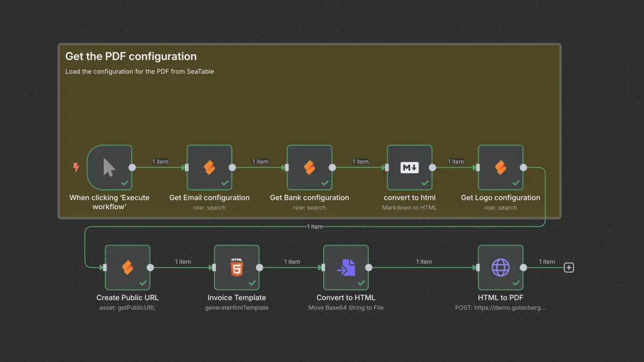Click output connector of convert to html
Screen dimensions: 644x362
click(432, 167)
